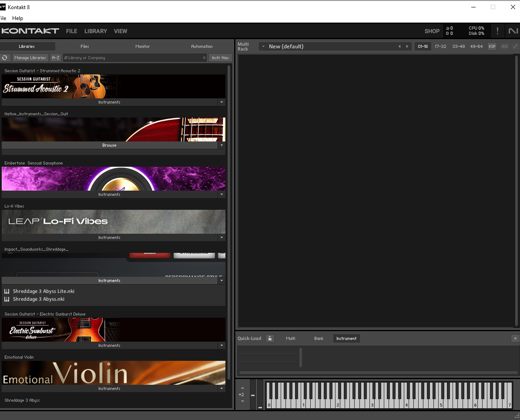
Task: Open the SHOP link
Action: click(x=432, y=31)
